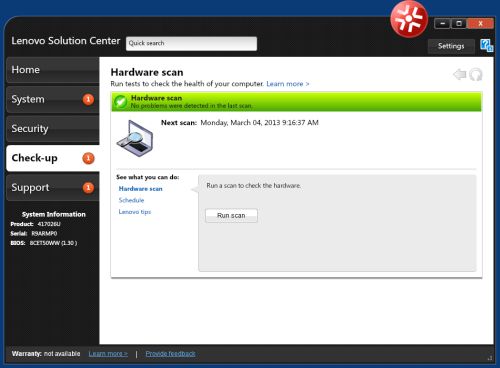Open the Schedule link

(x=131, y=200)
